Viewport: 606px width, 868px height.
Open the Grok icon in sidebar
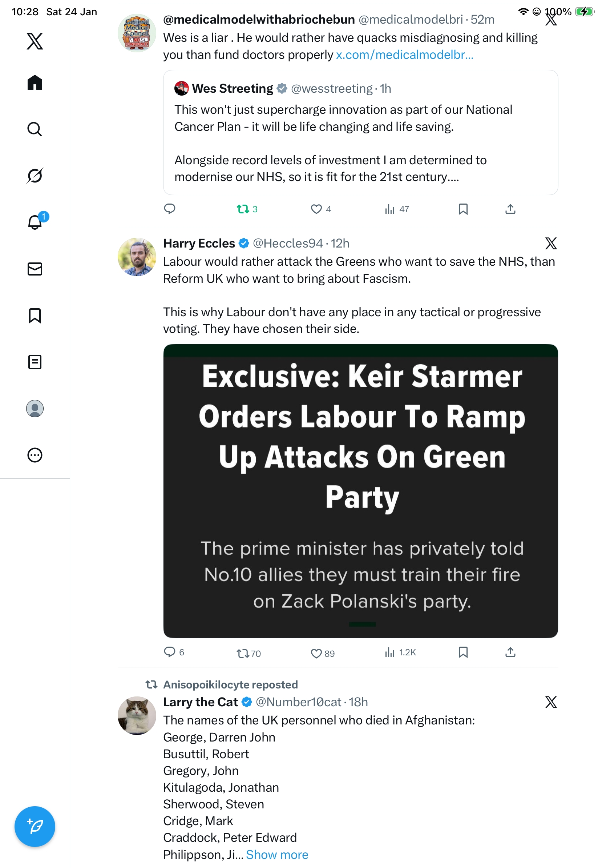pos(35,176)
